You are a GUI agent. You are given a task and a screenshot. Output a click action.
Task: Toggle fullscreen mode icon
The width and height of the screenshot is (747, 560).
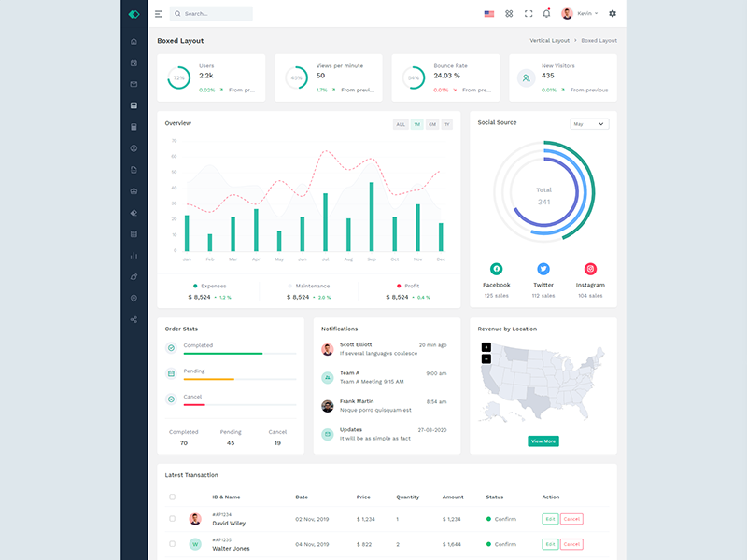click(529, 14)
